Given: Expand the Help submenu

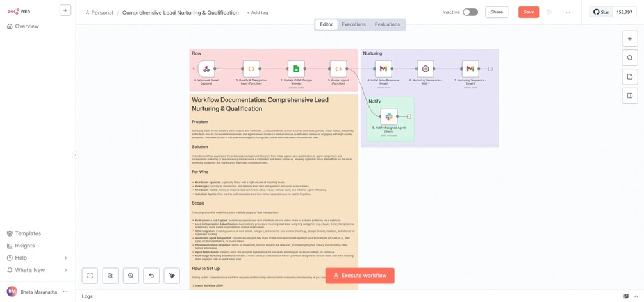Looking at the screenshot, I should 65,258.
